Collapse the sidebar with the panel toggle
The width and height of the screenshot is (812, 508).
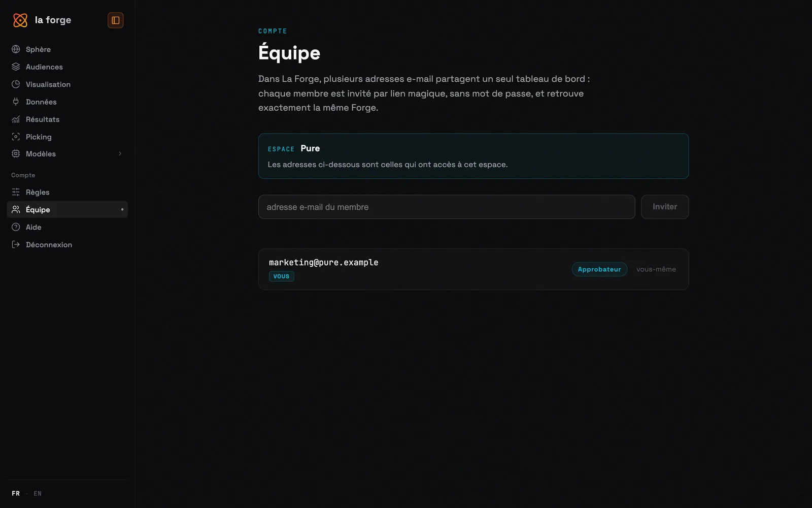point(116,20)
